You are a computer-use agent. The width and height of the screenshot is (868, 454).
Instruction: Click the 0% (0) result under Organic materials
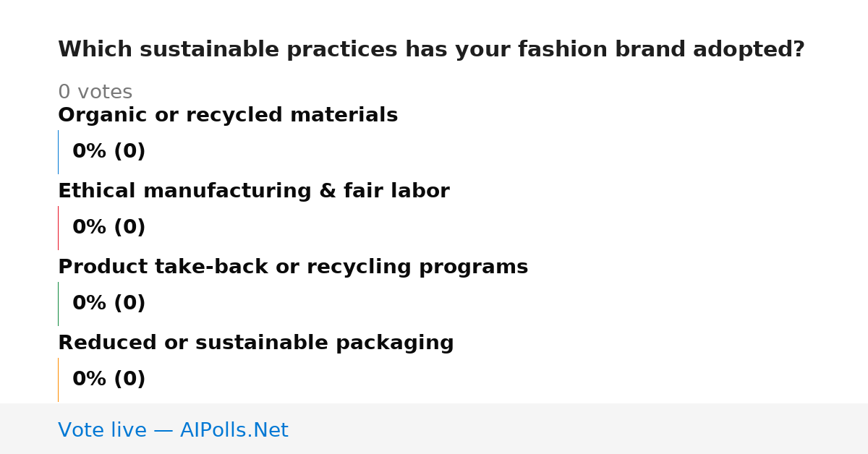109,152
